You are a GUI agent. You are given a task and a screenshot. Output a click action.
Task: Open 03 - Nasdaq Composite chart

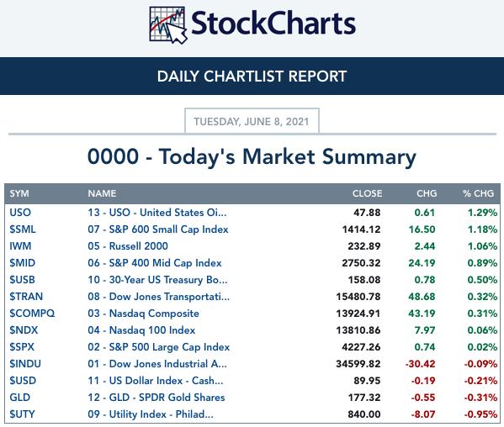pyautogui.click(x=143, y=314)
